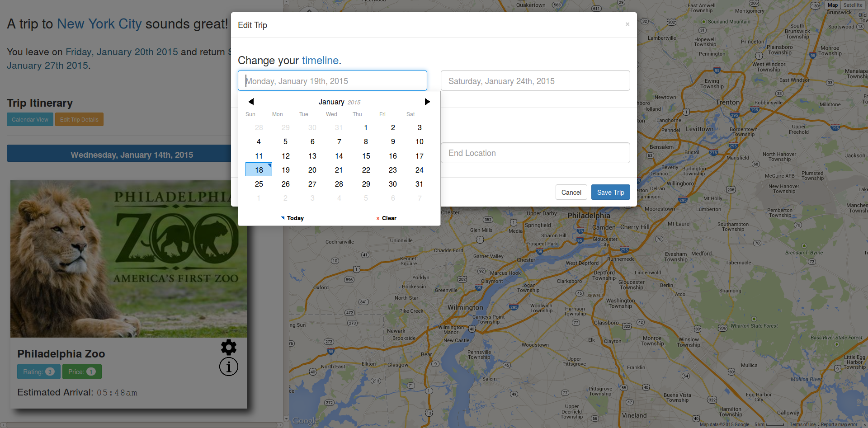The image size is (868, 428).
Task: Select January 26 in the calendar
Action: click(x=286, y=184)
